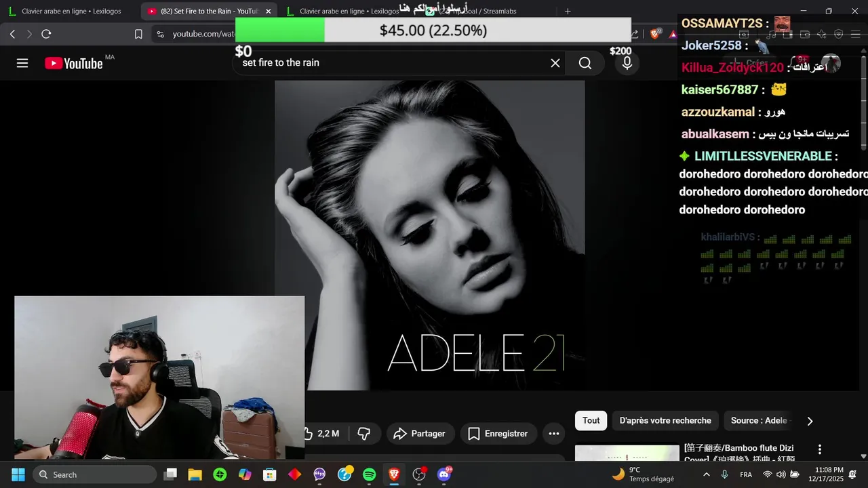
Task: Select the Source : Adele chip
Action: pos(758,421)
